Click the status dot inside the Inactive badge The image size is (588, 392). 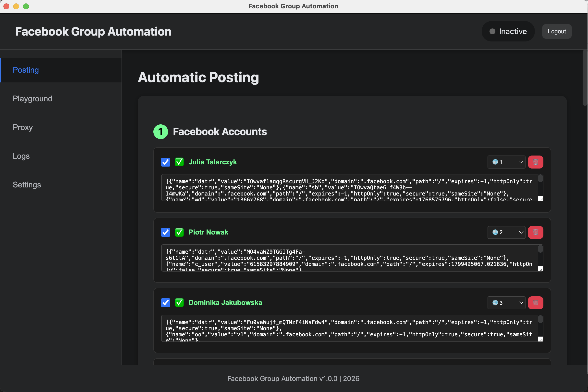point(492,31)
